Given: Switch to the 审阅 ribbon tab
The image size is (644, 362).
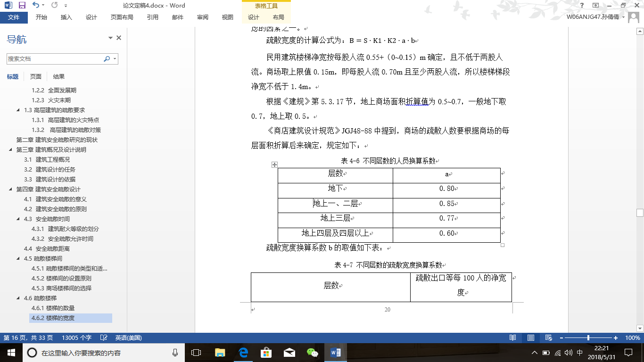Looking at the screenshot, I should click(x=203, y=17).
